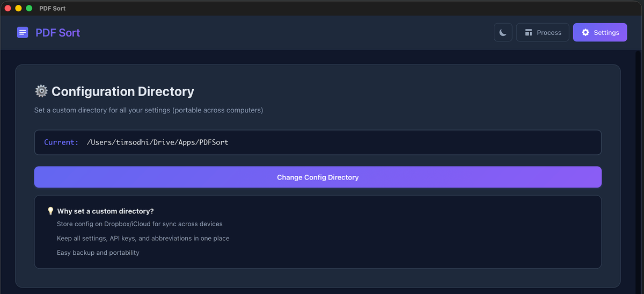Click the current config path /Users/timsodhi/Drive/Apps/PDFSort

tap(157, 142)
